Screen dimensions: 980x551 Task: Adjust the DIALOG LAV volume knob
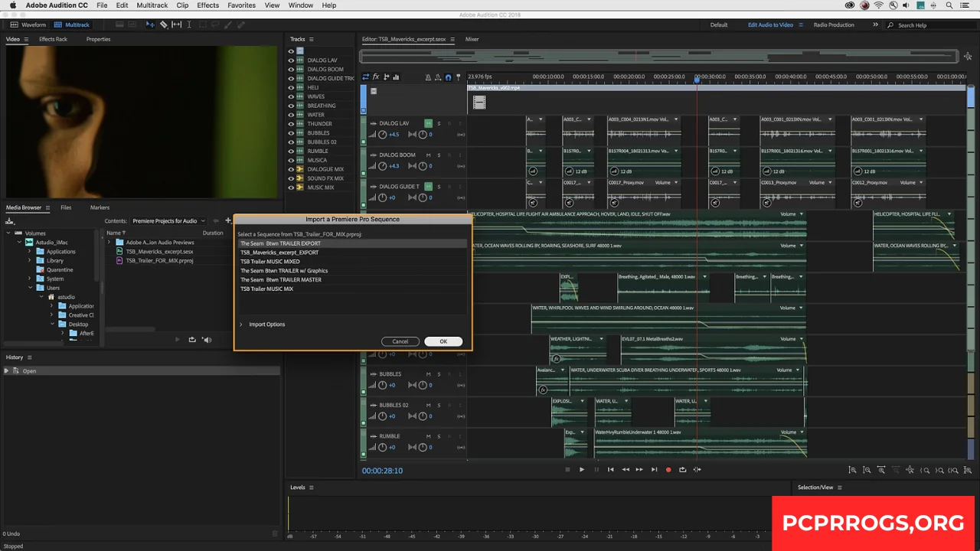[382, 135]
